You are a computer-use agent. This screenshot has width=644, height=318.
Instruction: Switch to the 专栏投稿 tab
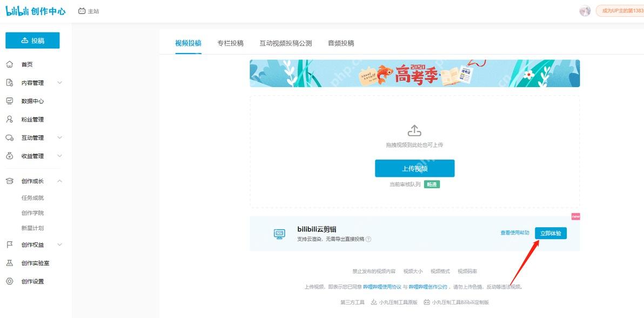coord(230,43)
